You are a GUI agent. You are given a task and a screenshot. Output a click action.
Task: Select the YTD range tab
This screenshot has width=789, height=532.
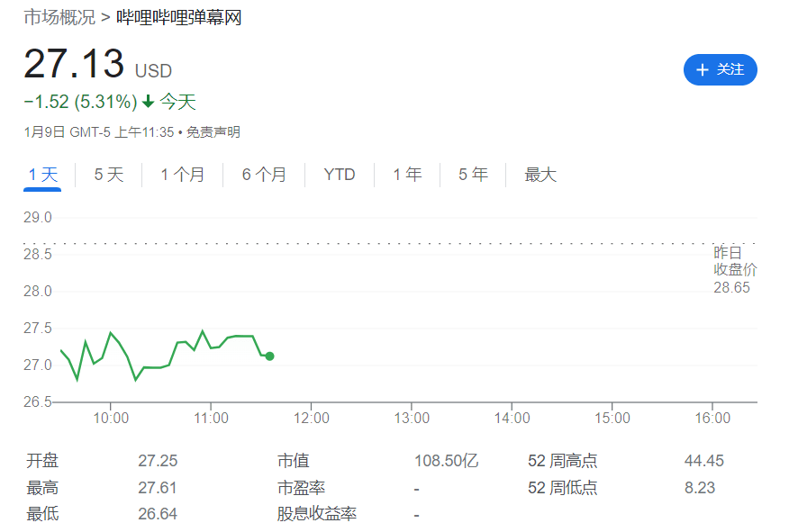click(x=340, y=175)
